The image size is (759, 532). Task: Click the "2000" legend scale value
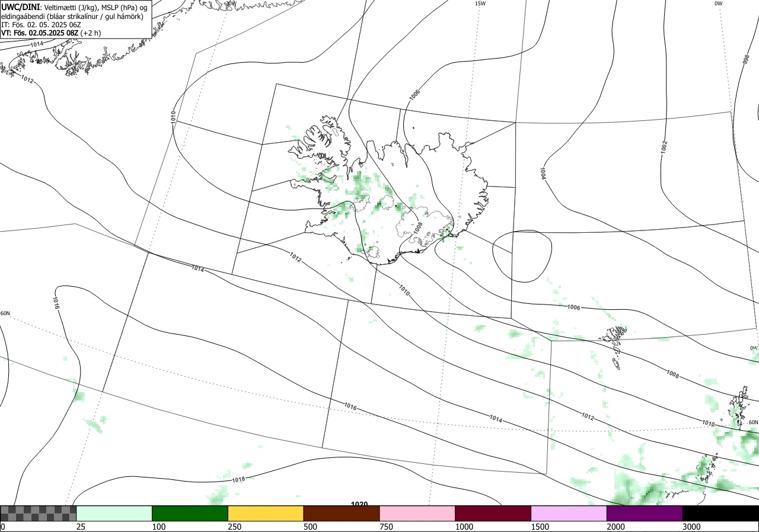click(616, 527)
